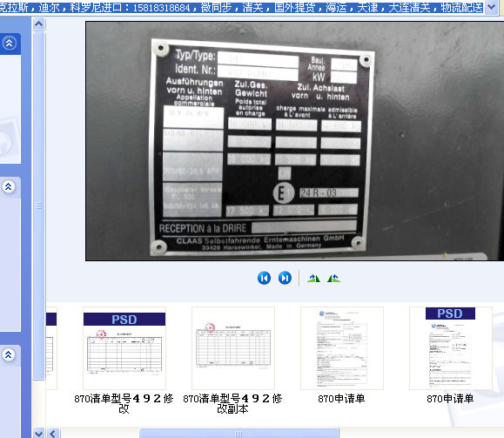Rotate the image counterclockwise
This screenshot has width=504, height=438.
pyautogui.click(x=333, y=278)
